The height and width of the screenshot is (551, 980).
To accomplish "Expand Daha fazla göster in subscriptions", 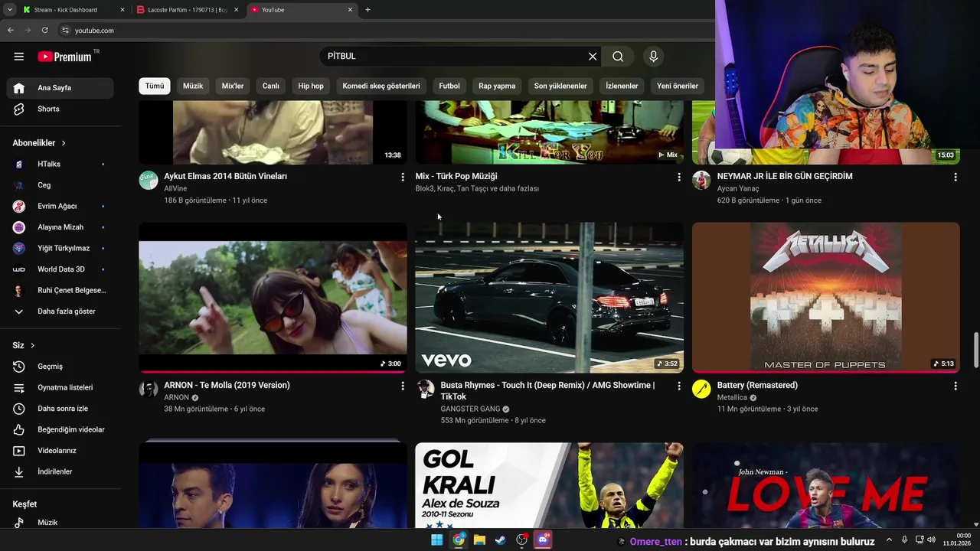I will pyautogui.click(x=60, y=311).
